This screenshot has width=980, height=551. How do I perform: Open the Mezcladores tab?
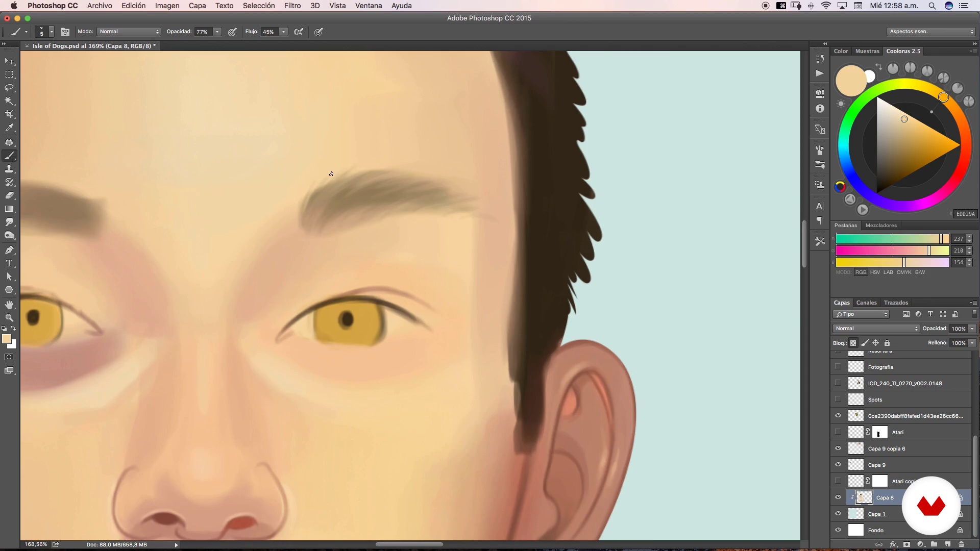pyautogui.click(x=881, y=225)
